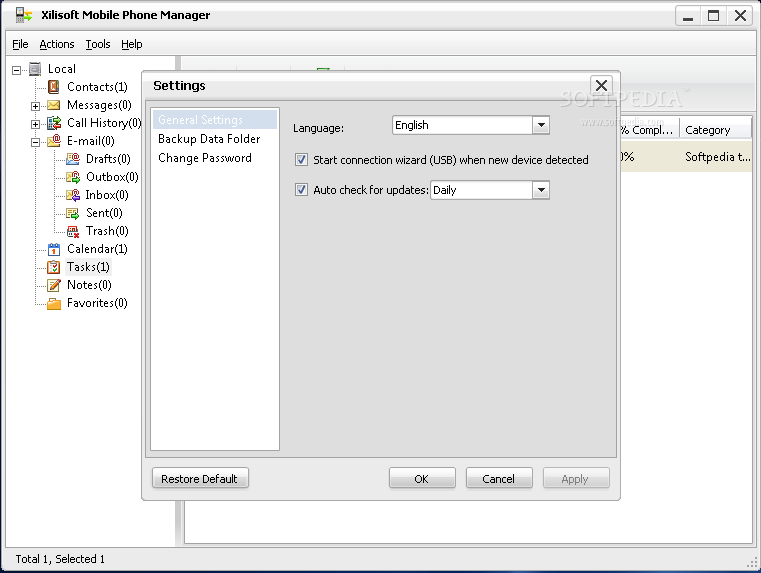761x573 pixels.
Task: Click the Restore Default button
Action: pos(200,478)
